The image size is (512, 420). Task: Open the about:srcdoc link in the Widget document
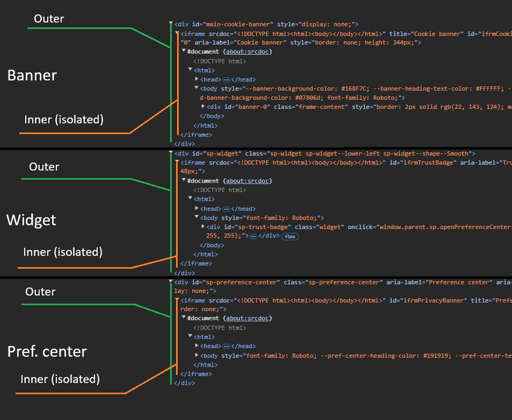[x=247, y=181]
